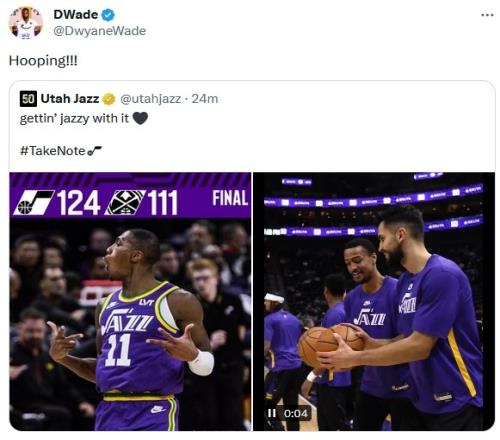This screenshot has height=440, width=500.
Task: Click the gettin' jazzy with it text
Action: [74, 119]
